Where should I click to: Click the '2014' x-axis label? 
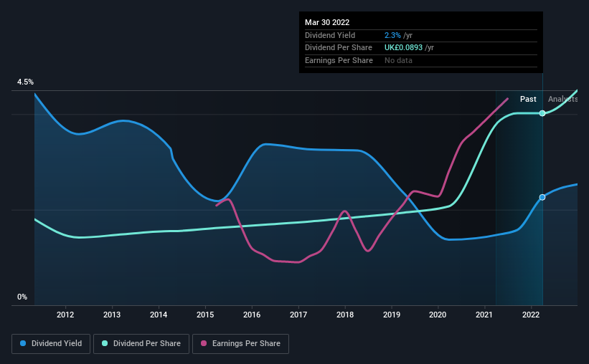pyautogui.click(x=159, y=315)
